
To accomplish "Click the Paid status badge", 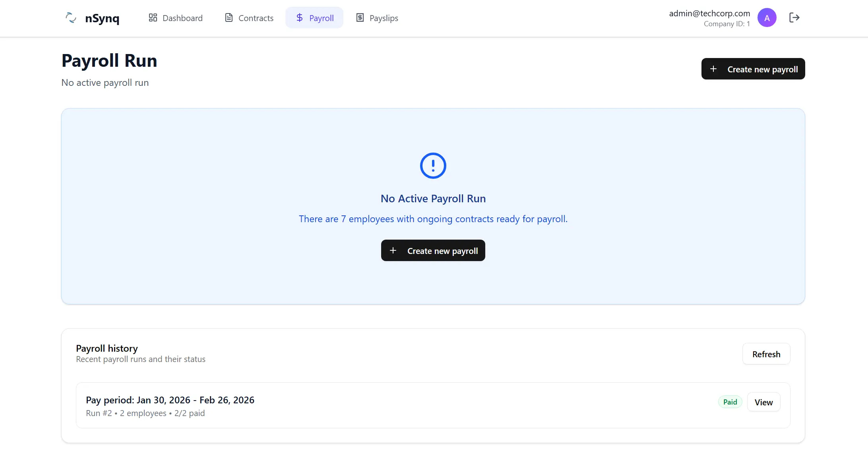I will pos(730,402).
